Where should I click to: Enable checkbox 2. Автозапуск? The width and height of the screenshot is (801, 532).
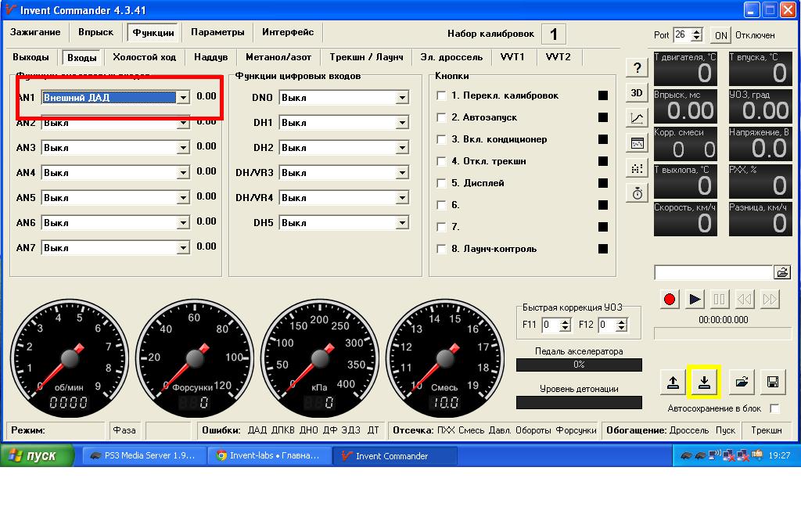(441, 117)
